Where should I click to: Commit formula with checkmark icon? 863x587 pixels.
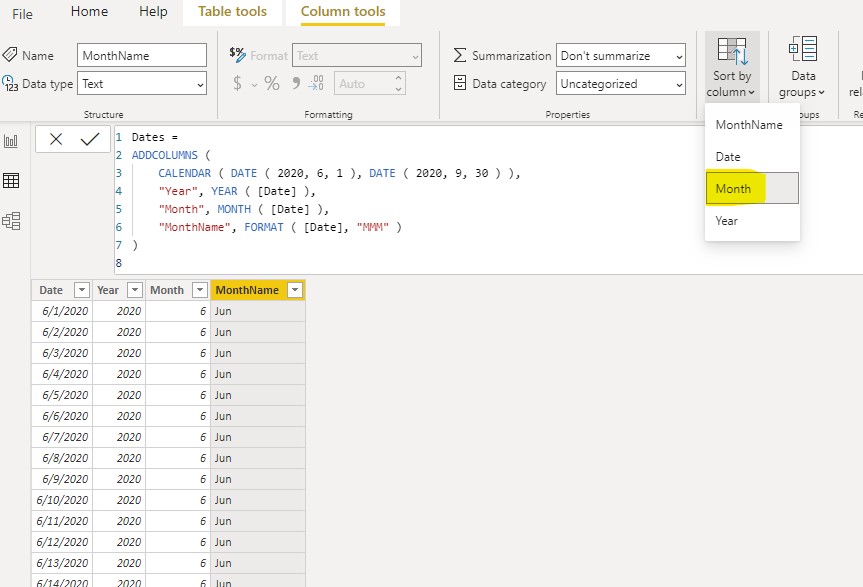pyautogui.click(x=90, y=139)
